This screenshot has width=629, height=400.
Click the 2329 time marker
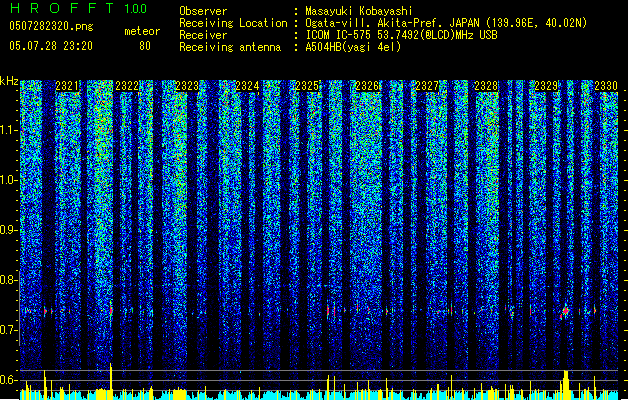point(546,86)
